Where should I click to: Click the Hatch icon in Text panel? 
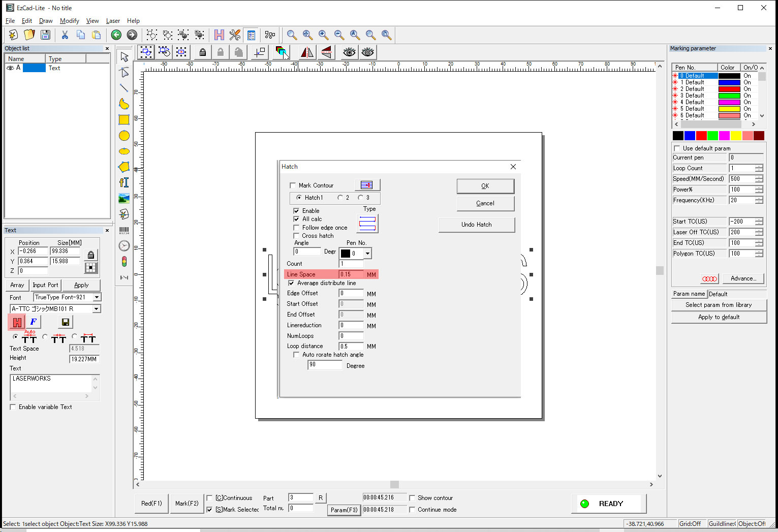[x=17, y=322]
